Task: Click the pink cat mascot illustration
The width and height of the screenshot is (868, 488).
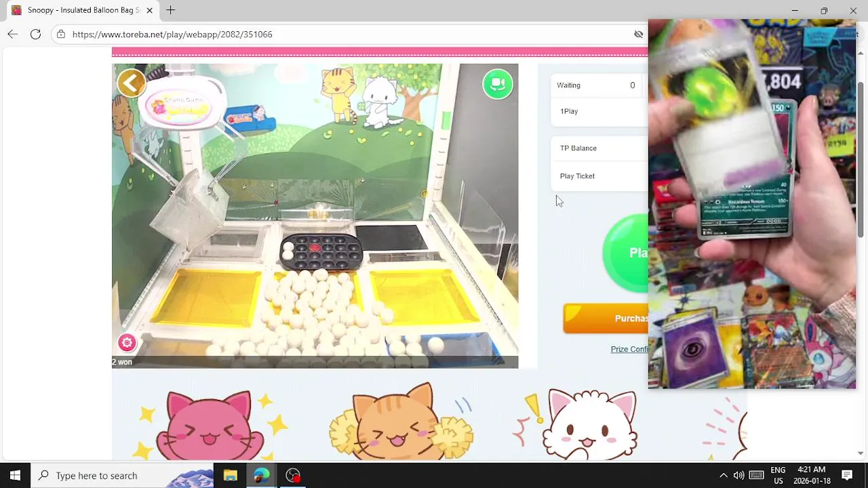Action: pyautogui.click(x=209, y=426)
